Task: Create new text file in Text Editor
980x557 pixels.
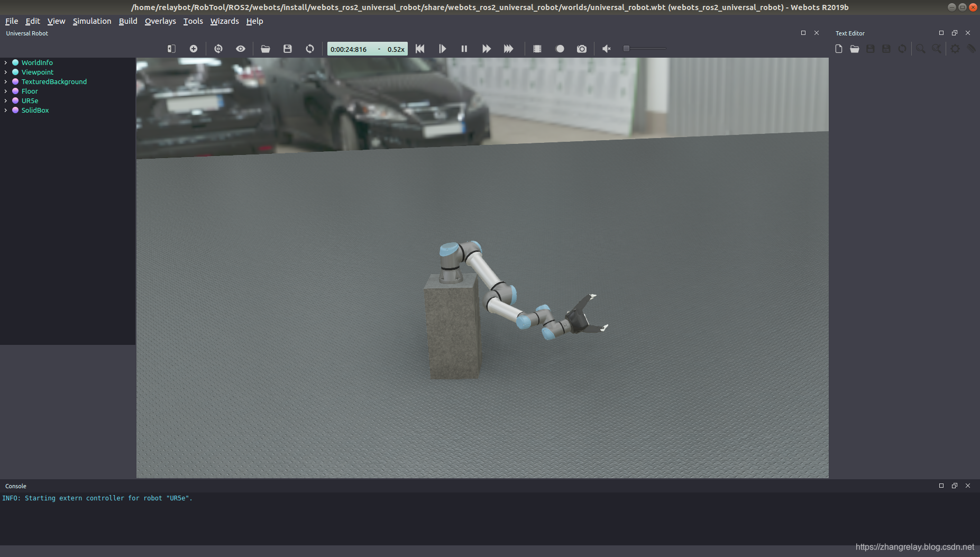Action: [x=839, y=49]
